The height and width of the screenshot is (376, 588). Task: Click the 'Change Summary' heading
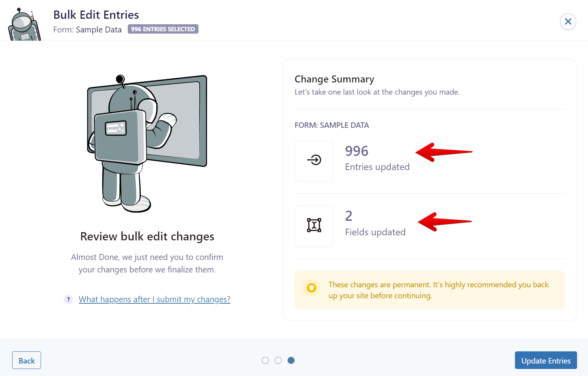[334, 79]
